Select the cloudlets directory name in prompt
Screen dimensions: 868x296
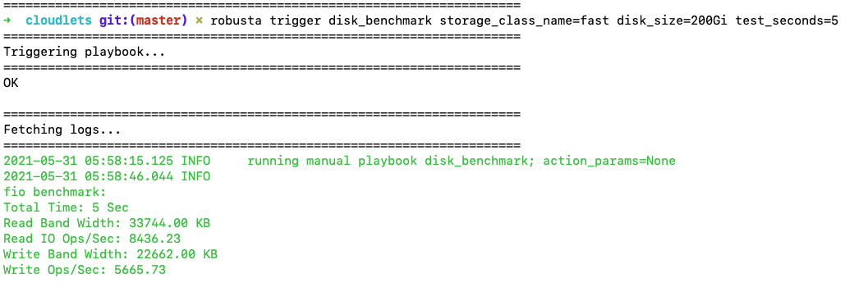(58, 21)
